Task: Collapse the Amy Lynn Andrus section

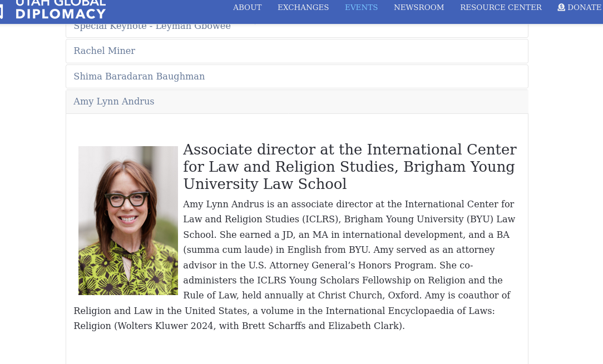Action: point(297,102)
